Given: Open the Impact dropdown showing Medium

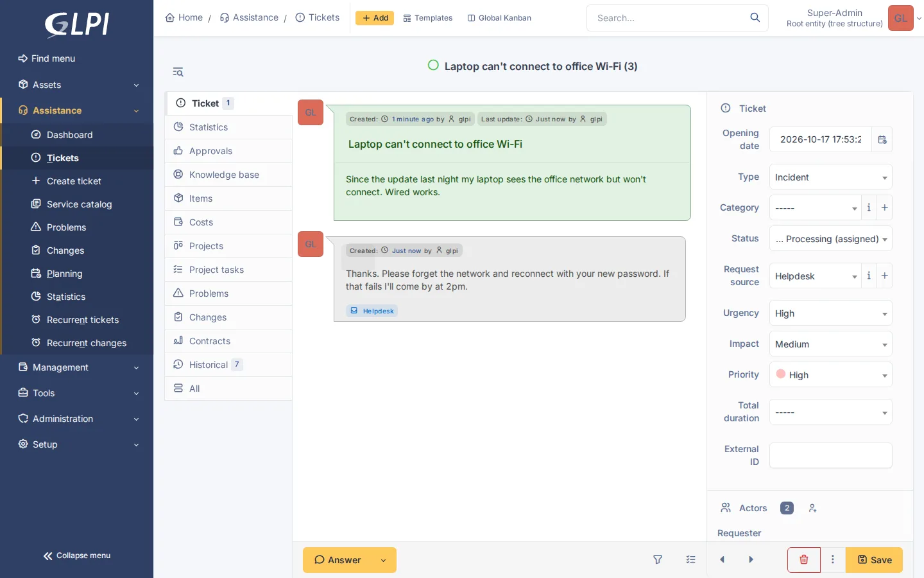Looking at the screenshot, I should point(830,344).
